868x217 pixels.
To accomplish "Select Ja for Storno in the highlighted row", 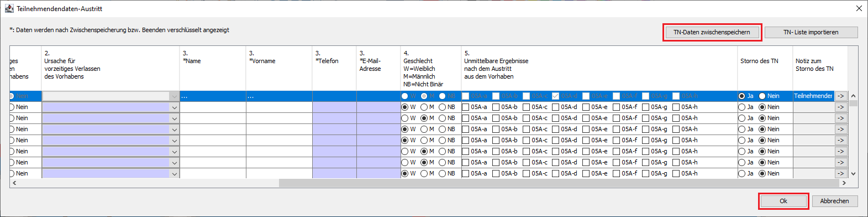I will [741, 96].
